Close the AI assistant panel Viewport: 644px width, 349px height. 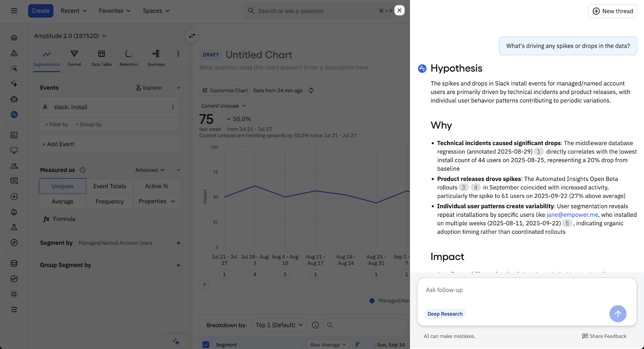[x=399, y=10]
